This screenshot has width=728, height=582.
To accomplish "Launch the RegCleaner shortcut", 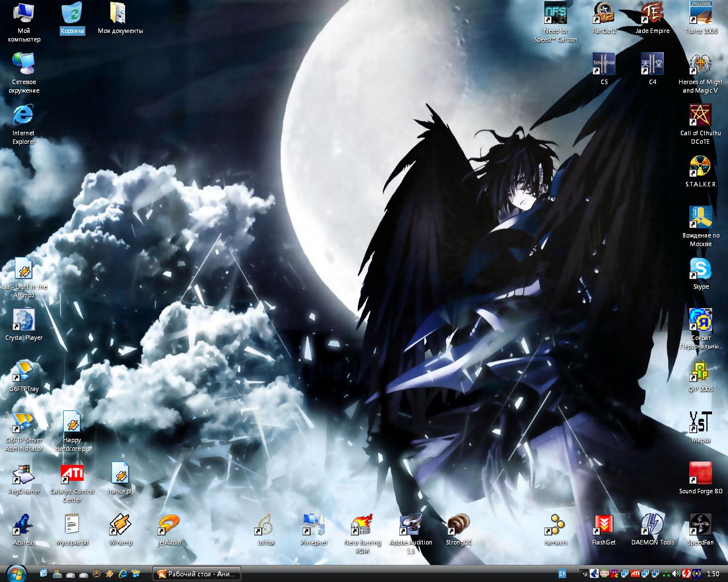I will [x=24, y=479].
